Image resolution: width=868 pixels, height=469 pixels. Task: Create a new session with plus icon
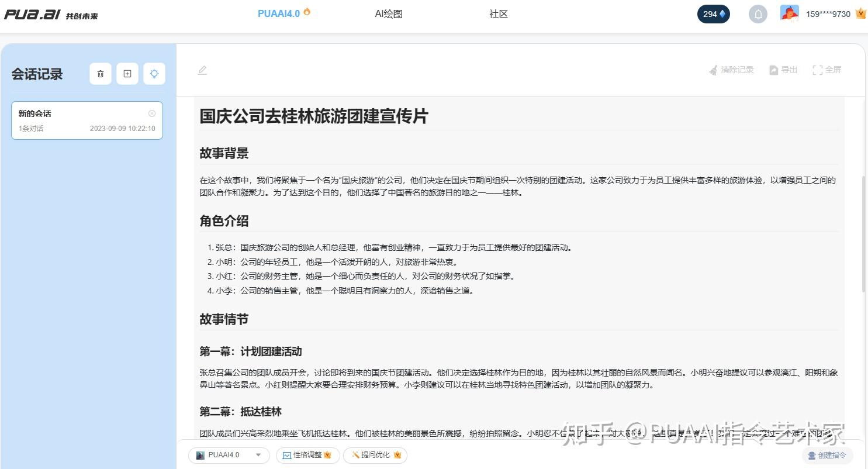[x=127, y=74]
